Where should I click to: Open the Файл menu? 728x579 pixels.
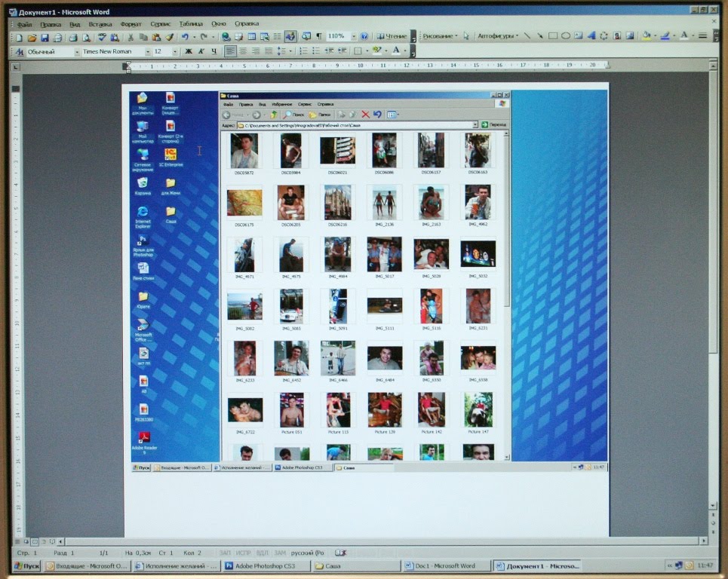(24, 24)
